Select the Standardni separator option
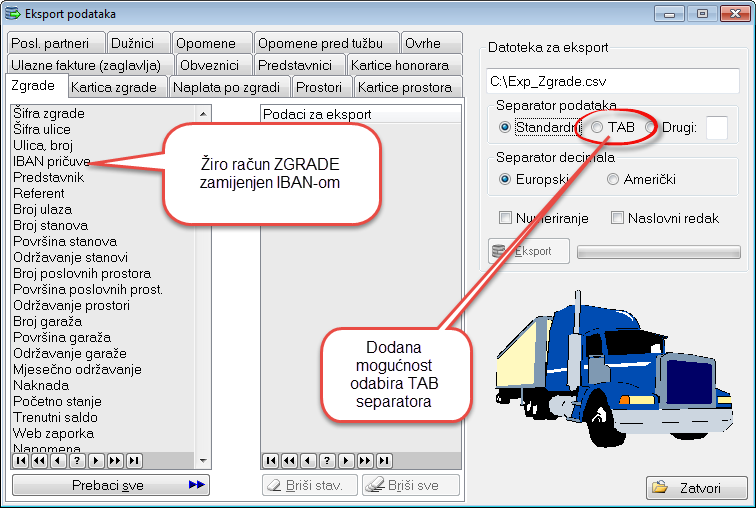Image resolution: width=756 pixels, height=508 pixels. pos(505,127)
